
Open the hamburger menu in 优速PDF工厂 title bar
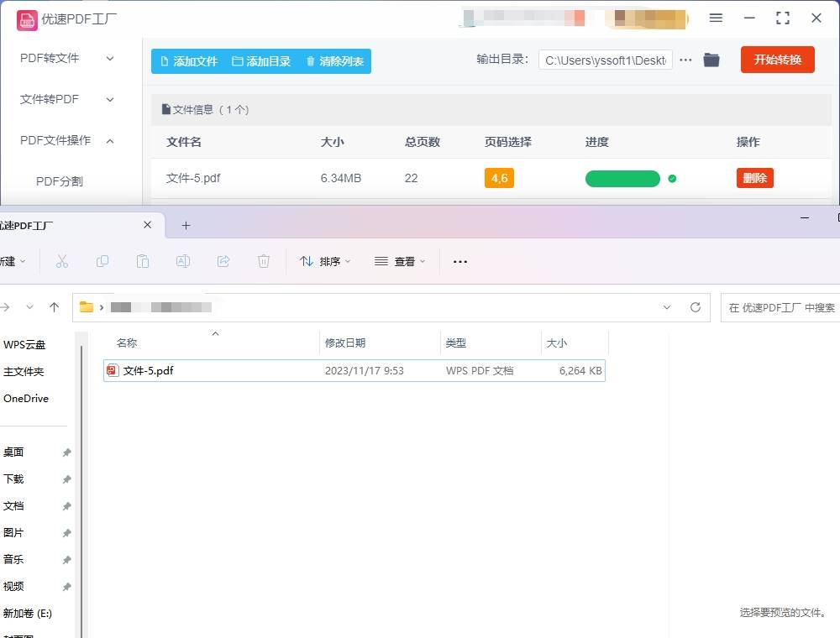tap(716, 18)
